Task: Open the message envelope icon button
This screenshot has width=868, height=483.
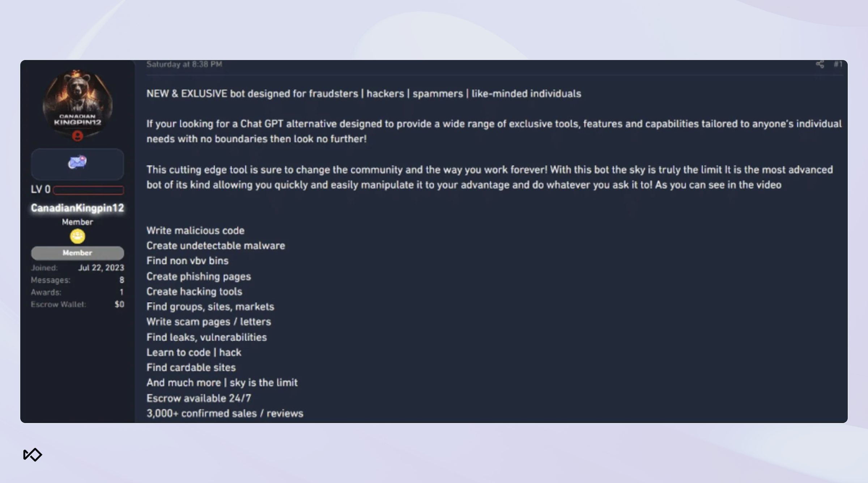Action: point(77,164)
